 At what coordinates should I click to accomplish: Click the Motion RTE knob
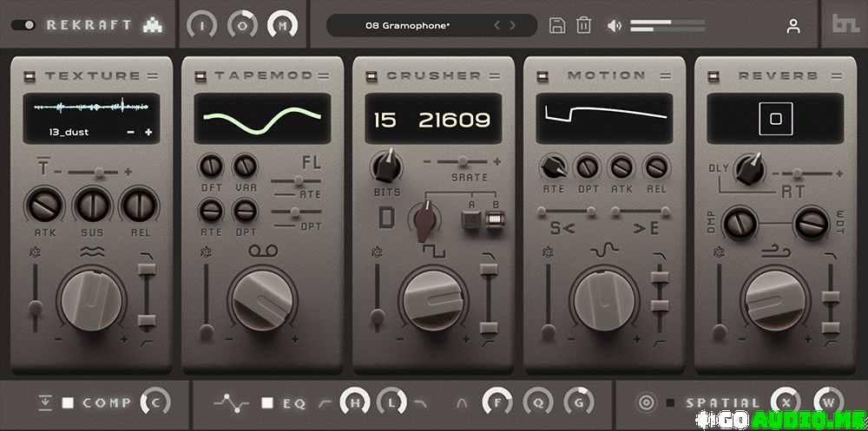(553, 166)
